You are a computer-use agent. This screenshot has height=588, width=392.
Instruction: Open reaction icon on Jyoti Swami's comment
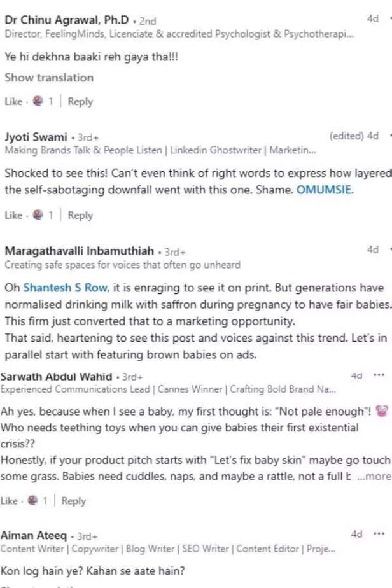(38, 215)
